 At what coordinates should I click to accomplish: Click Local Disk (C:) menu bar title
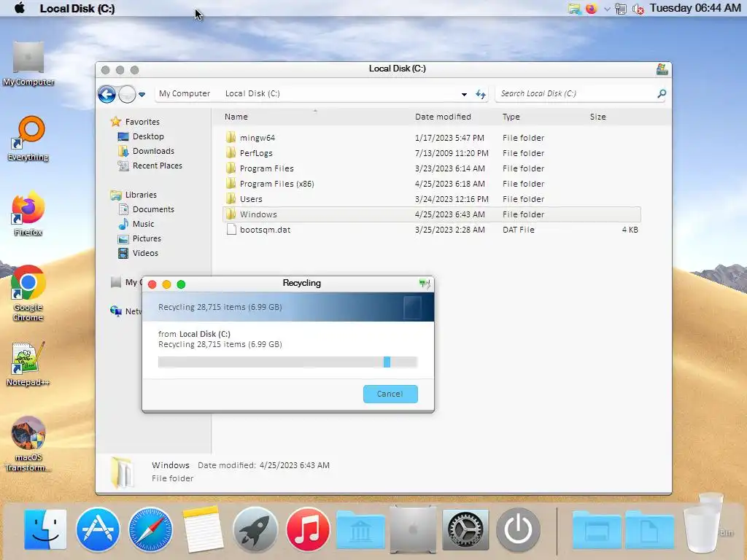click(77, 8)
